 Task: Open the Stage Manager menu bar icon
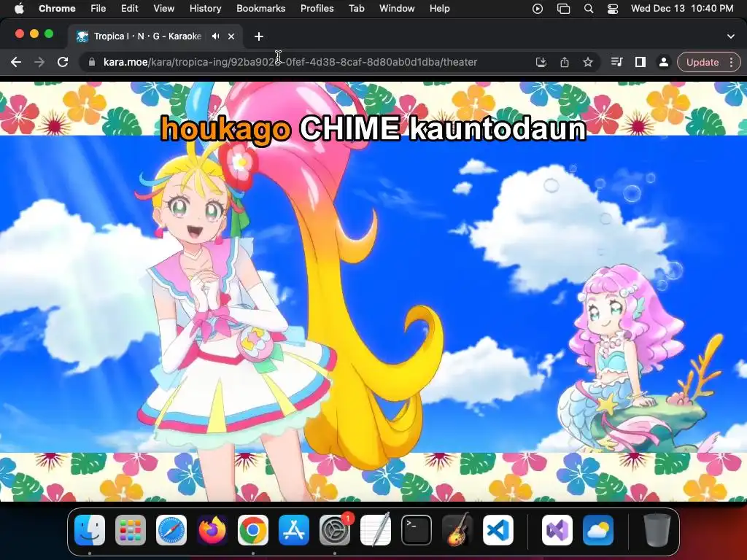click(x=564, y=9)
